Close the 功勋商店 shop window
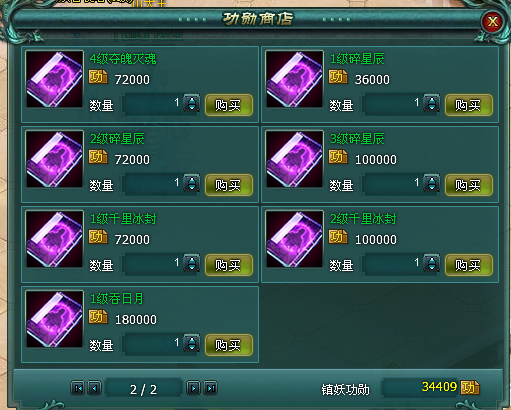This screenshot has width=511, height=410. click(x=492, y=22)
